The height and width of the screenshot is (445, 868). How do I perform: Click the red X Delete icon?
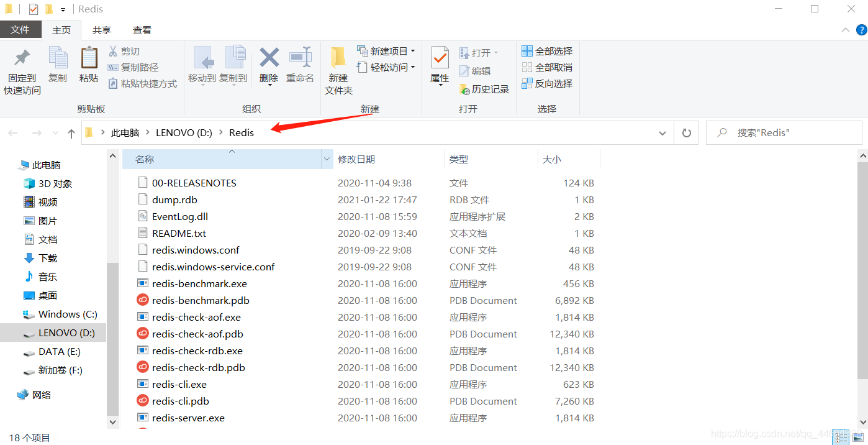269,58
